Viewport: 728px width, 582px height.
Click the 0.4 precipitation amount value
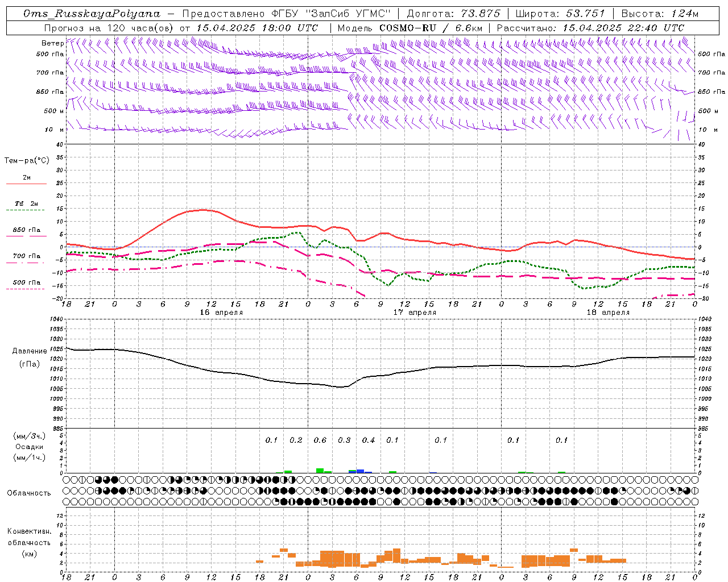(x=369, y=440)
